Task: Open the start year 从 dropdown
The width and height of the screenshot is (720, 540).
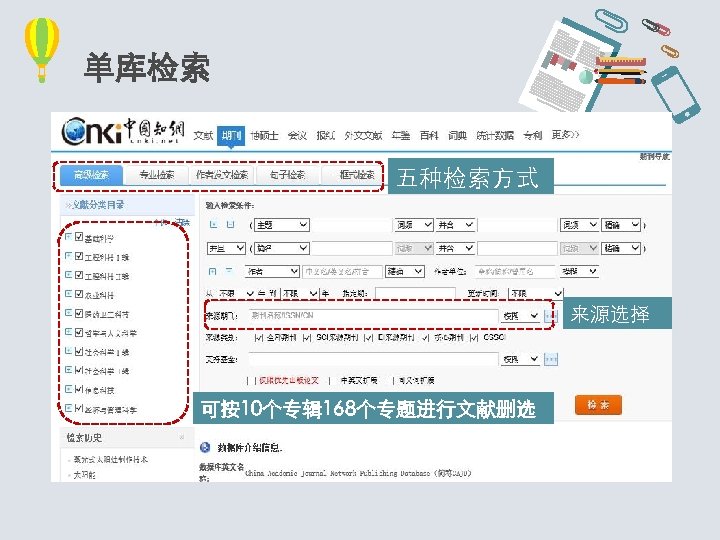Action: pos(236,293)
